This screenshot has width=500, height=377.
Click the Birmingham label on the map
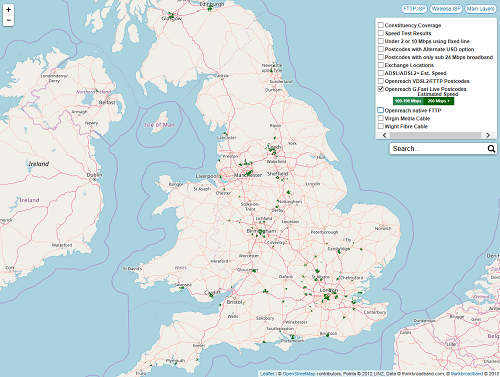[261, 231]
